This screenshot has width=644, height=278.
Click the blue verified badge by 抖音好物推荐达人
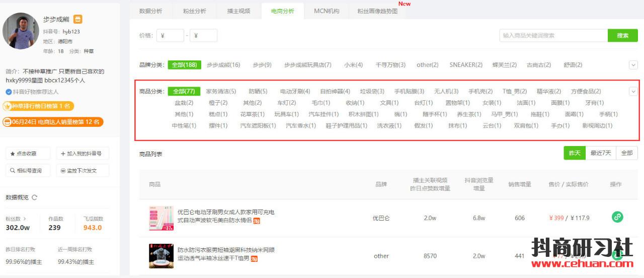click(x=9, y=92)
